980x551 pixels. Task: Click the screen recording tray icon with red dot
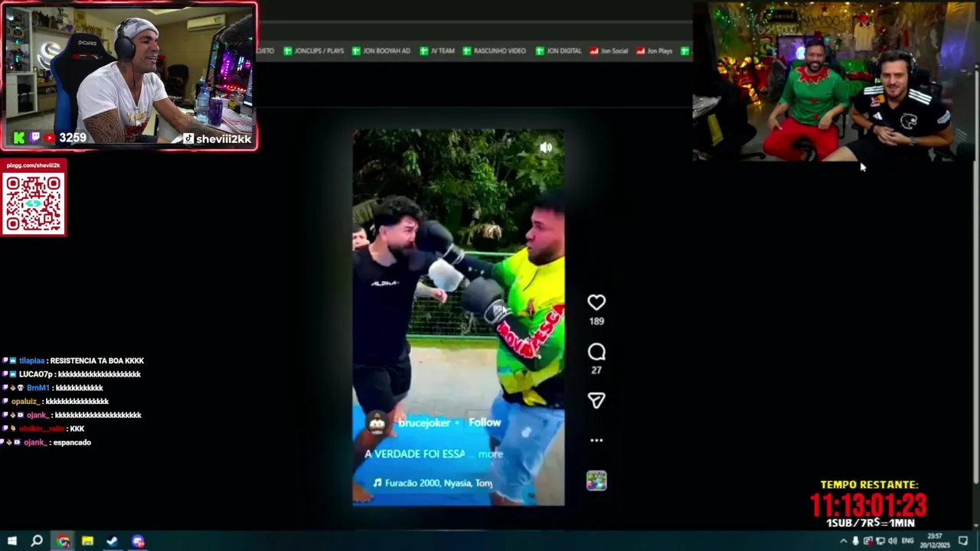click(x=868, y=541)
